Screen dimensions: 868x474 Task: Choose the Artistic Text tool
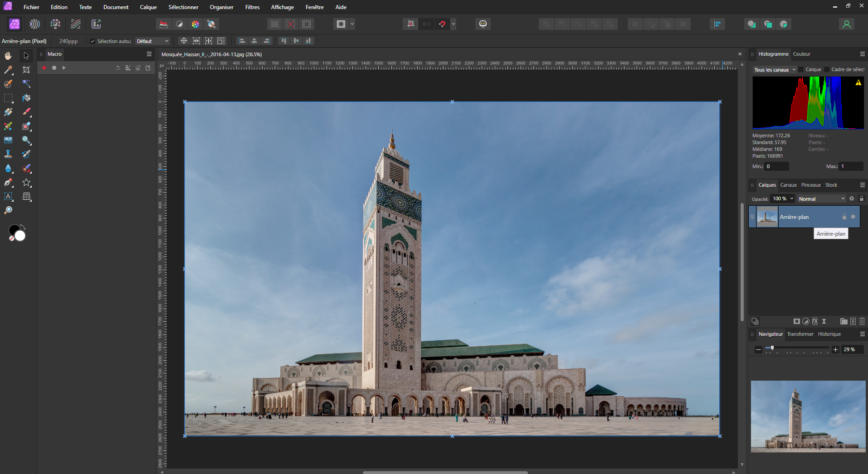[8, 196]
